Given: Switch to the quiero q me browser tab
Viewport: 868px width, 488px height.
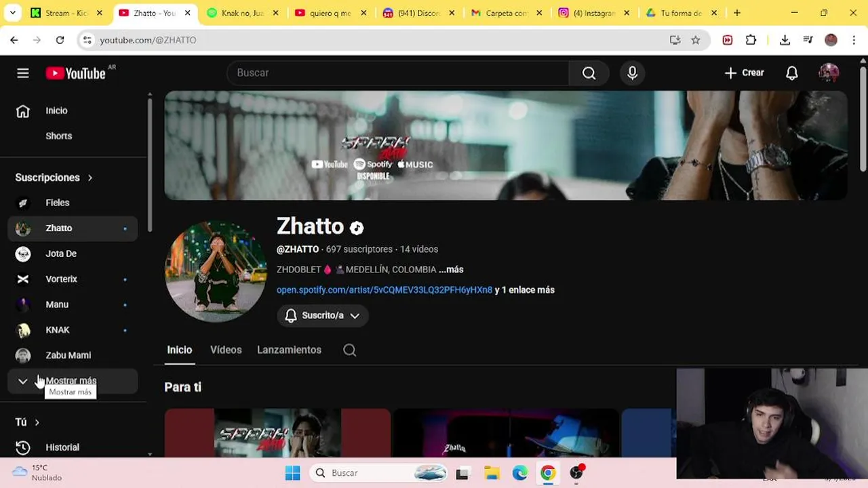Looking at the screenshot, I should pyautogui.click(x=330, y=13).
